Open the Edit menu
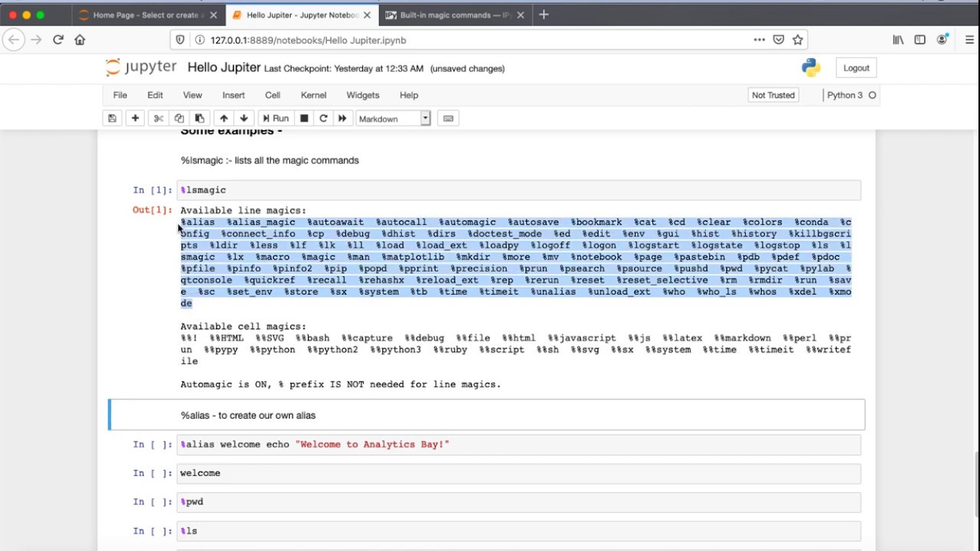 click(155, 95)
